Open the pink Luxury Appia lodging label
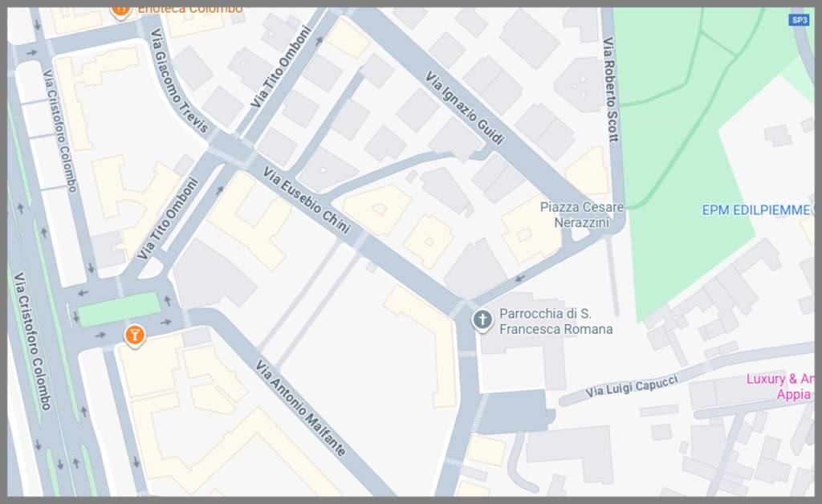Image resolution: width=822 pixels, height=504 pixels. 783,386
